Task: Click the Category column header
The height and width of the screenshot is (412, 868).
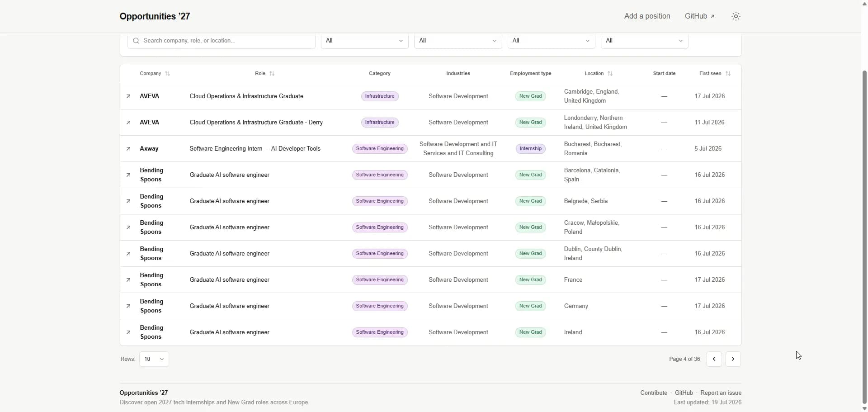Action: (x=380, y=74)
